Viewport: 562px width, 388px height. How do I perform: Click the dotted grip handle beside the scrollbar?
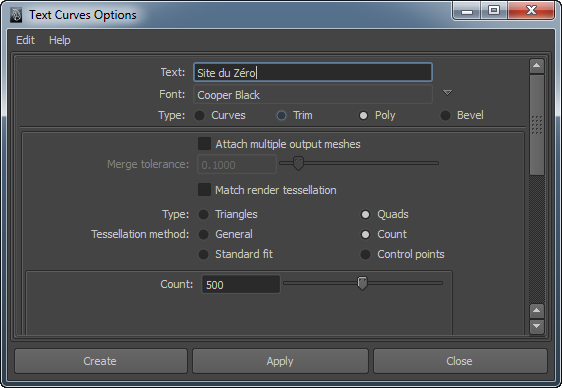pyautogui.click(x=537, y=125)
